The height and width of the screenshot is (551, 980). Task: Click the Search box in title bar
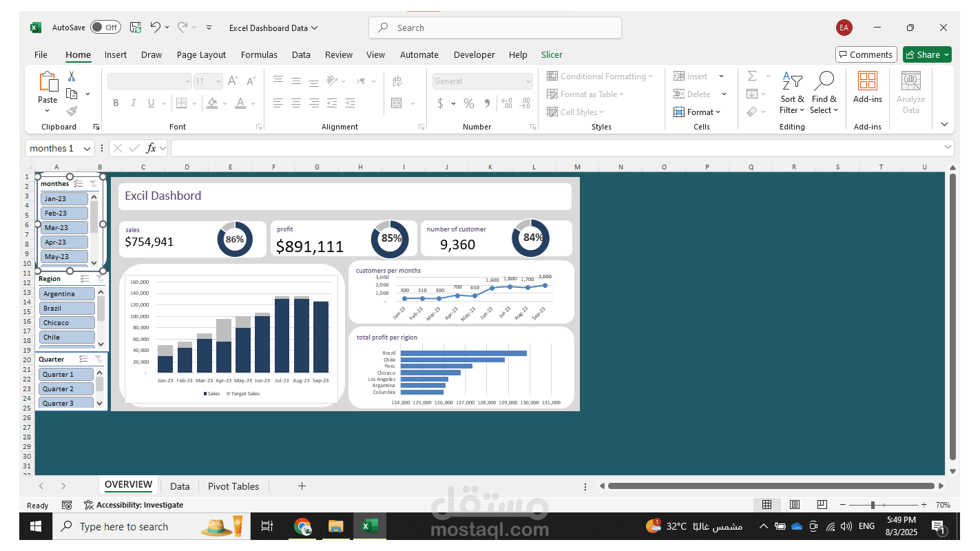[x=495, y=28]
